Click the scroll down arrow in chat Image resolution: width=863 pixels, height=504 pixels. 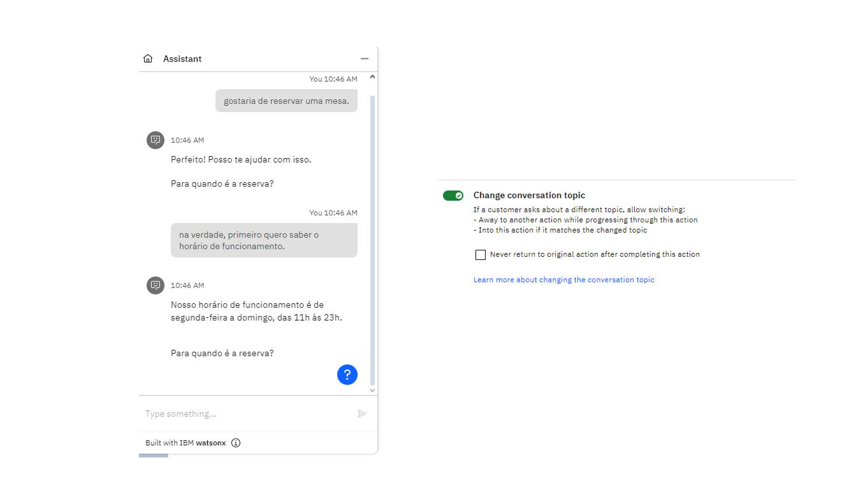point(373,390)
